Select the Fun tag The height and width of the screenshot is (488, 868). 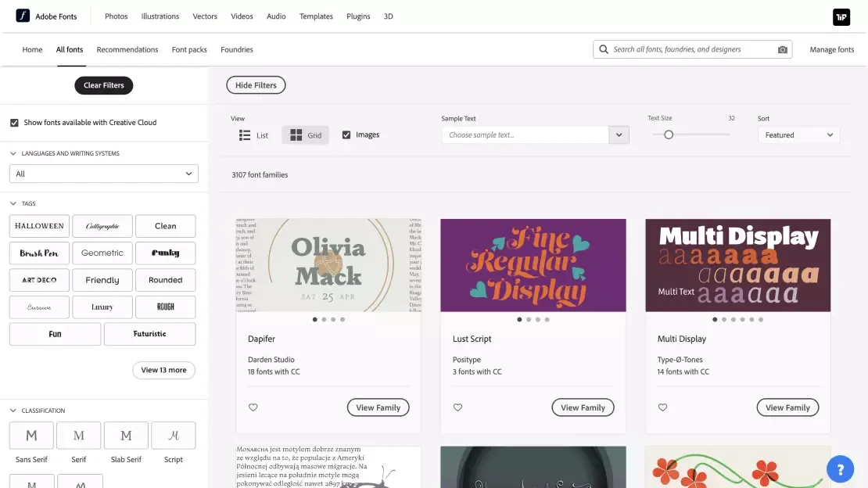point(55,334)
